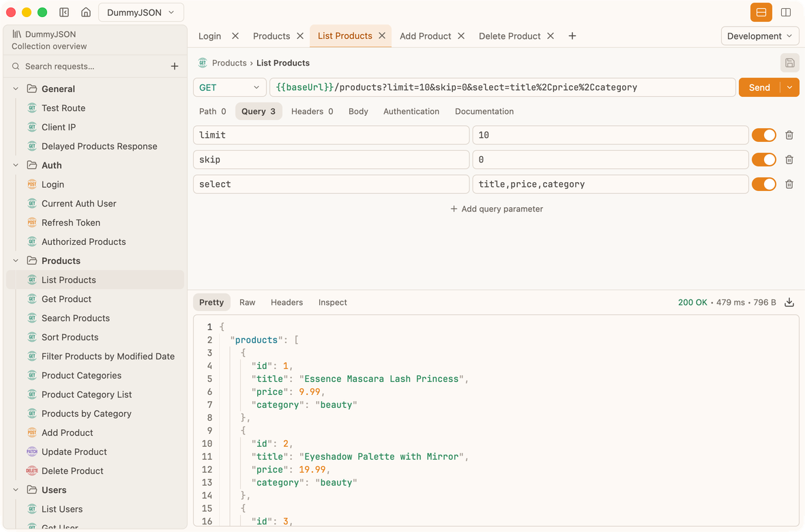
Task: Collapse the Auth folder
Action: pyautogui.click(x=16, y=165)
